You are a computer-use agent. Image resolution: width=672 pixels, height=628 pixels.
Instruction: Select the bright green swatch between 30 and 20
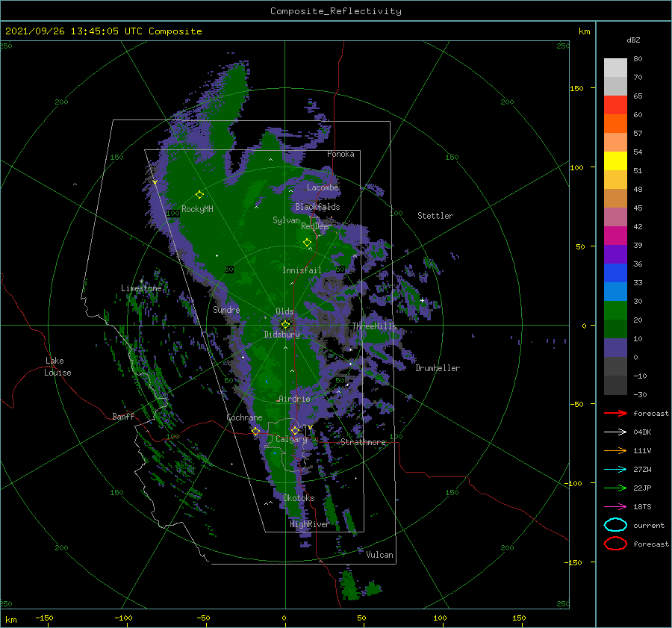click(615, 311)
